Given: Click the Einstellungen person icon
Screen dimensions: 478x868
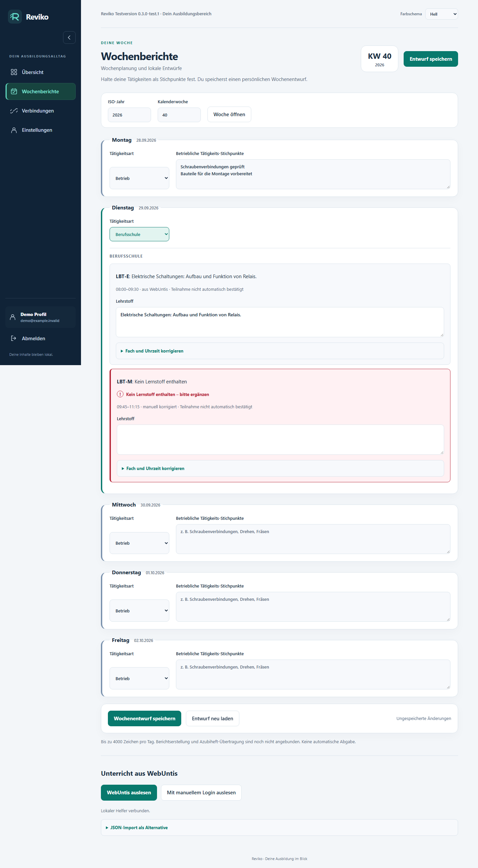Looking at the screenshot, I should [14, 130].
